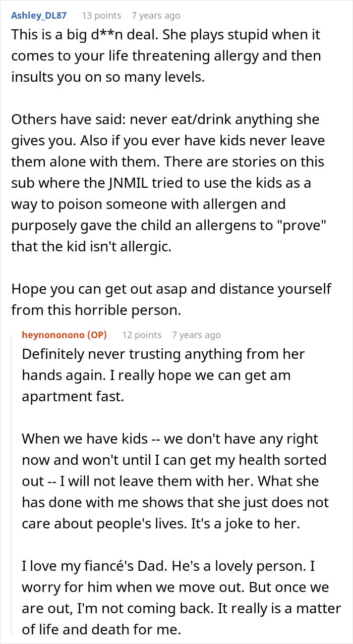Open the reply's 7 years ago timestamp
Viewport: 353px width, 644px height.
[x=196, y=335]
